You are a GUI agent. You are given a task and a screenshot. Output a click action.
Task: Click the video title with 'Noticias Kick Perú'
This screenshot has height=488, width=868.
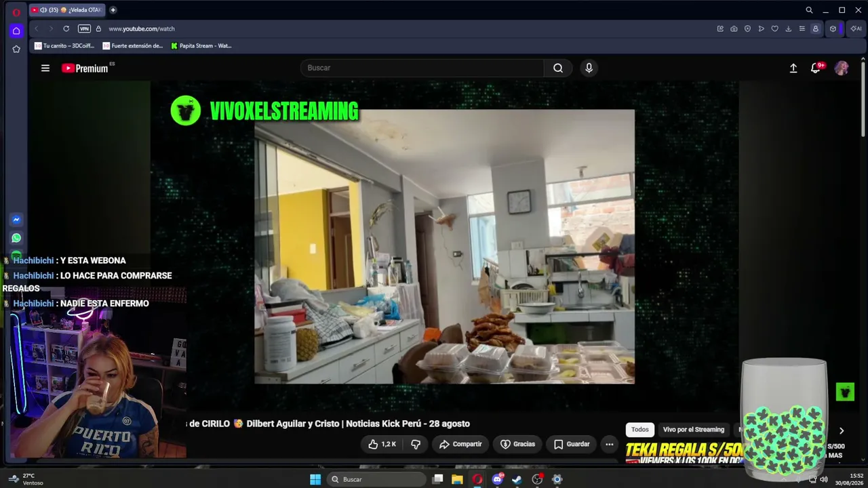point(328,424)
